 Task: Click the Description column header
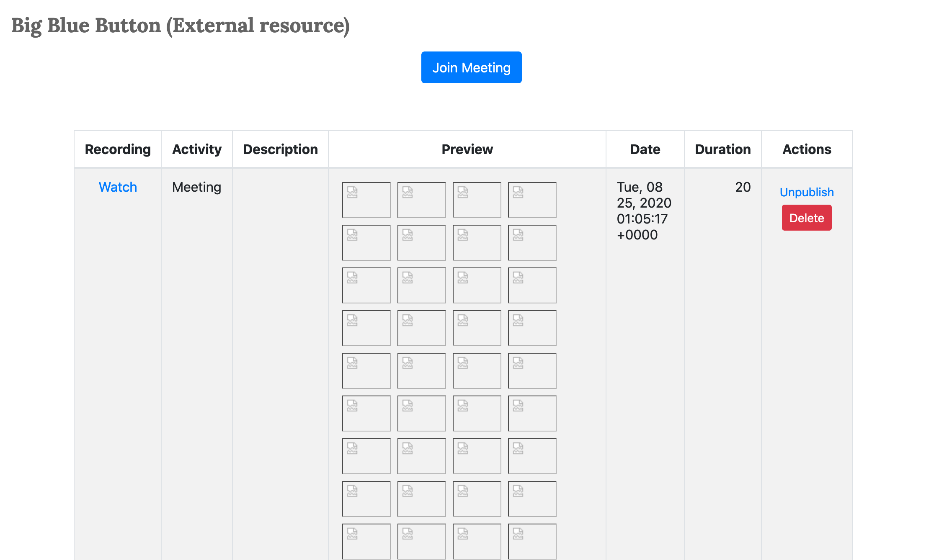coord(280,149)
